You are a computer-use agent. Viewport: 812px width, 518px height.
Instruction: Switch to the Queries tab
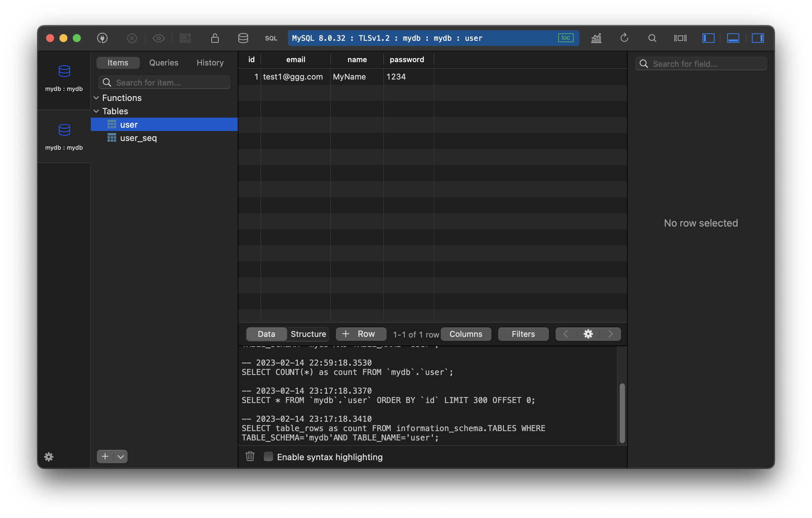point(164,63)
